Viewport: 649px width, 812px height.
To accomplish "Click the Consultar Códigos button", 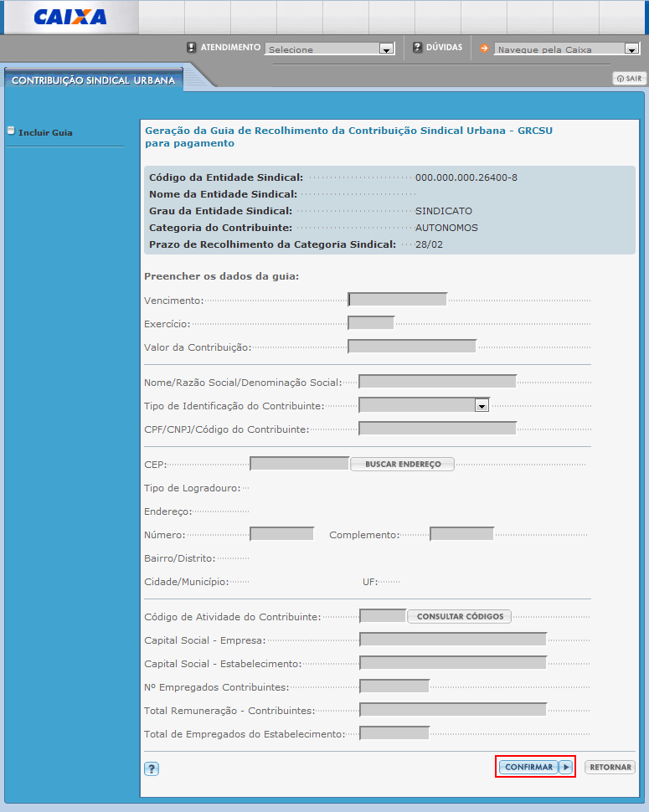I will tap(460, 616).
